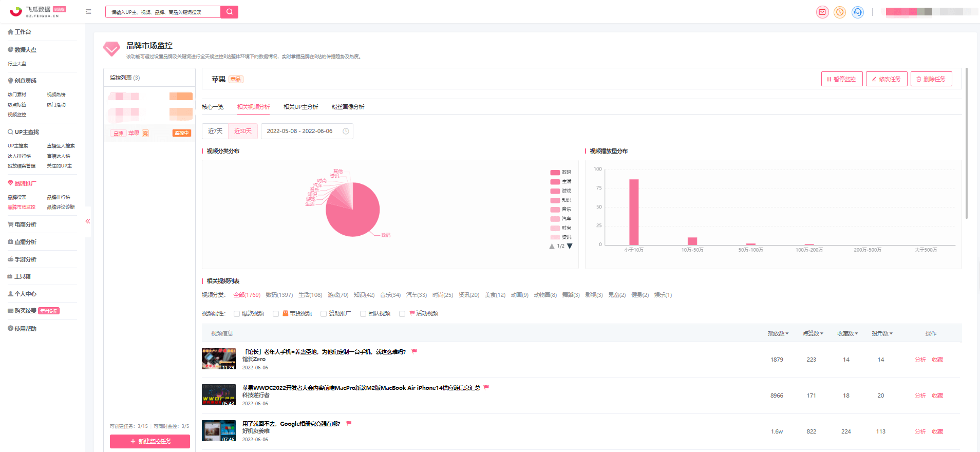The height and width of the screenshot is (452, 980).
Task: Click 删除任务 button
Action: click(x=931, y=79)
